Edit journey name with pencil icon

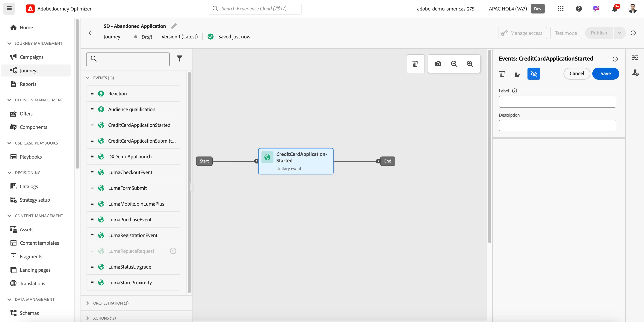click(x=174, y=26)
